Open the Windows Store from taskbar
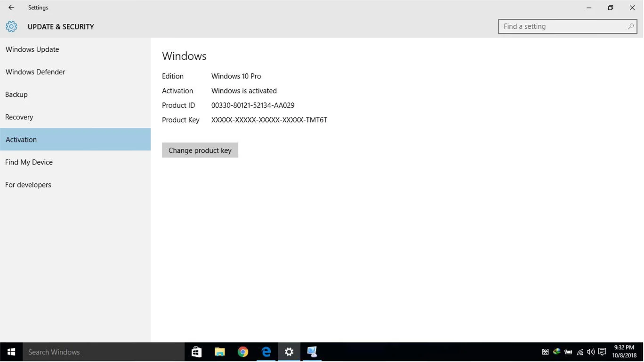The height and width of the screenshot is (362, 644). click(x=196, y=352)
